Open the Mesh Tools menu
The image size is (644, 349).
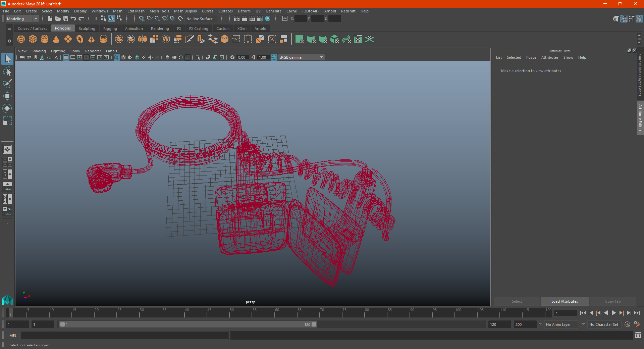(159, 11)
